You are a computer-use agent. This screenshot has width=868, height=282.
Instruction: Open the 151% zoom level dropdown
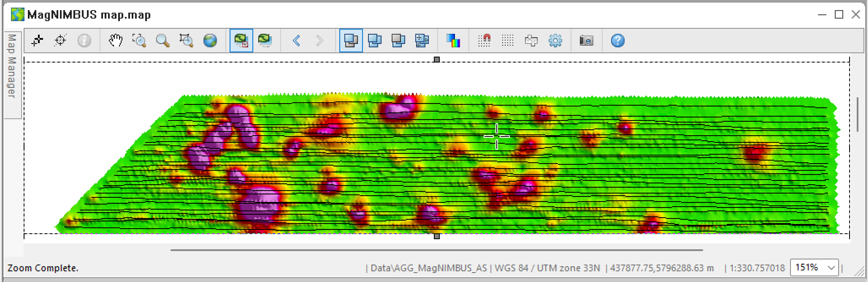[x=815, y=268]
